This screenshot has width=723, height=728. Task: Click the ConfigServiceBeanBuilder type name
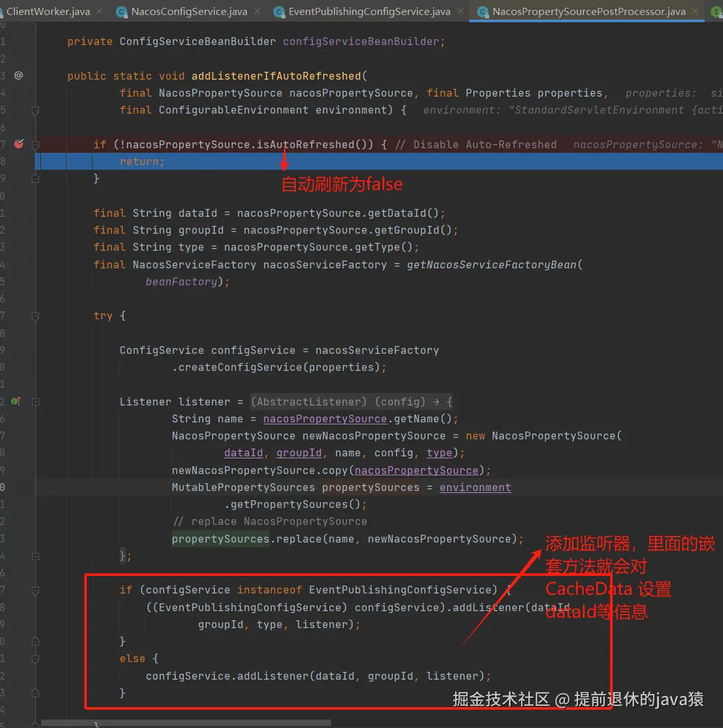click(x=197, y=41)
